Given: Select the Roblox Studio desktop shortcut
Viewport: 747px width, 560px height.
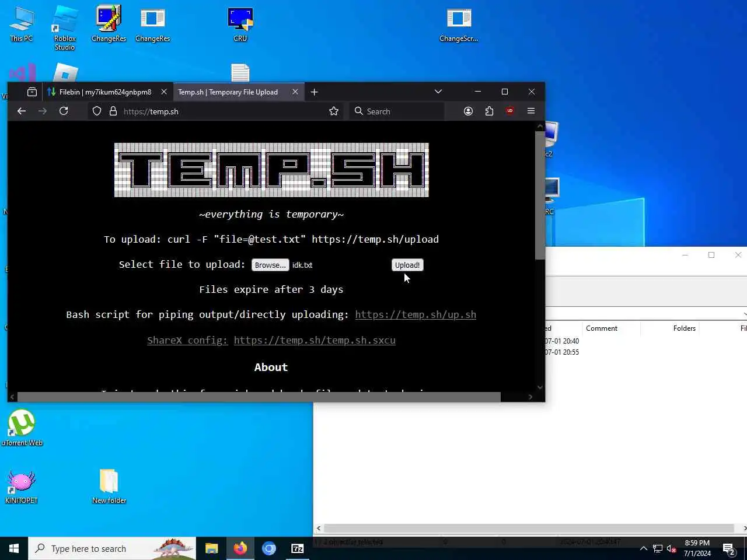Looking at the screenshot, I should coord(65,28).
